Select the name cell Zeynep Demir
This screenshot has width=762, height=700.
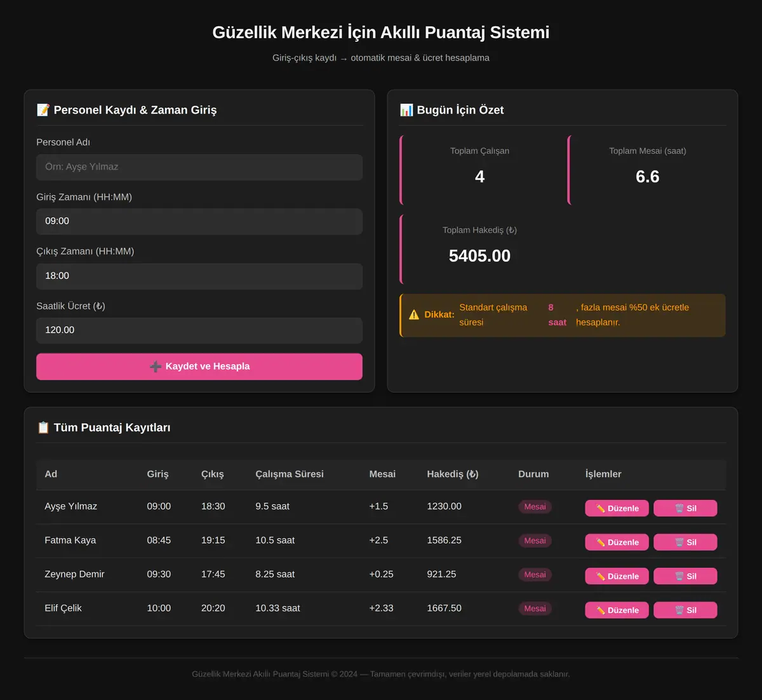point(74,574)
